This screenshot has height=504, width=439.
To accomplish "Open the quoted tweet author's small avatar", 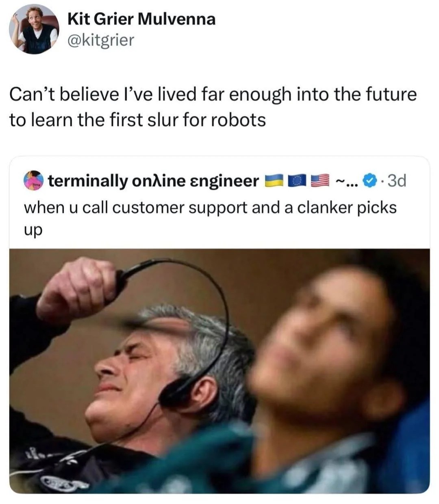I will (x=34, y=181).
